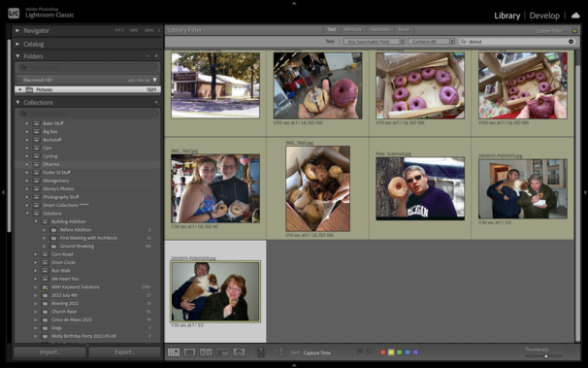Click the Export button

click(124, 352)
